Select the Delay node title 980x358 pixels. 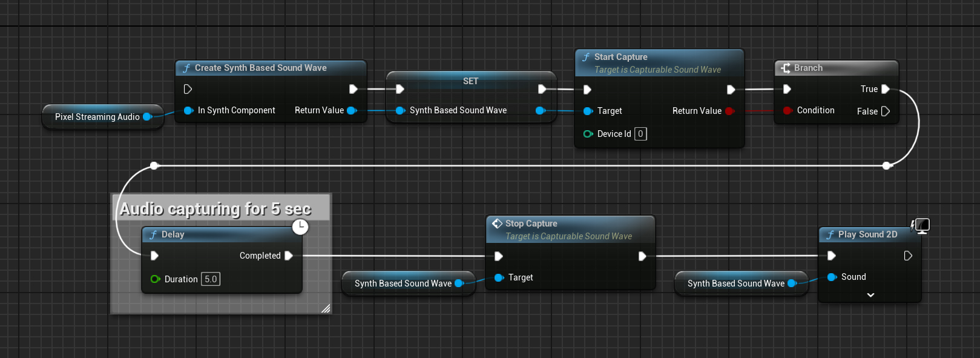[173, 234]
